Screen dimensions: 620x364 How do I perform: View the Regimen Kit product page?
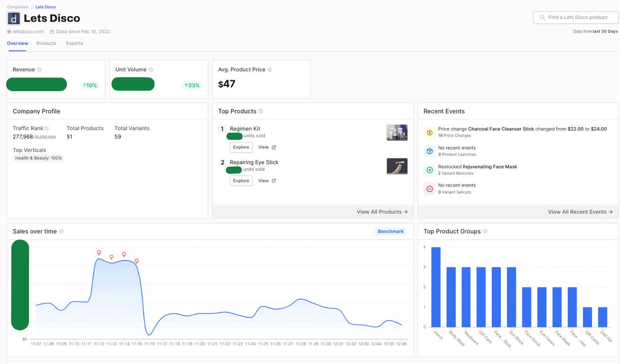(x=263, y=148)
